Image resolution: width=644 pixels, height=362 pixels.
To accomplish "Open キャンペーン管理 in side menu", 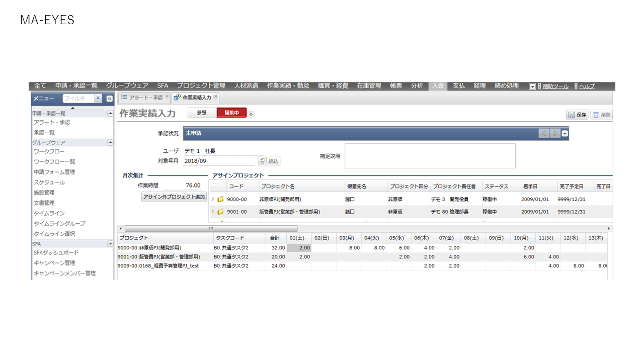I will point(54,263).
